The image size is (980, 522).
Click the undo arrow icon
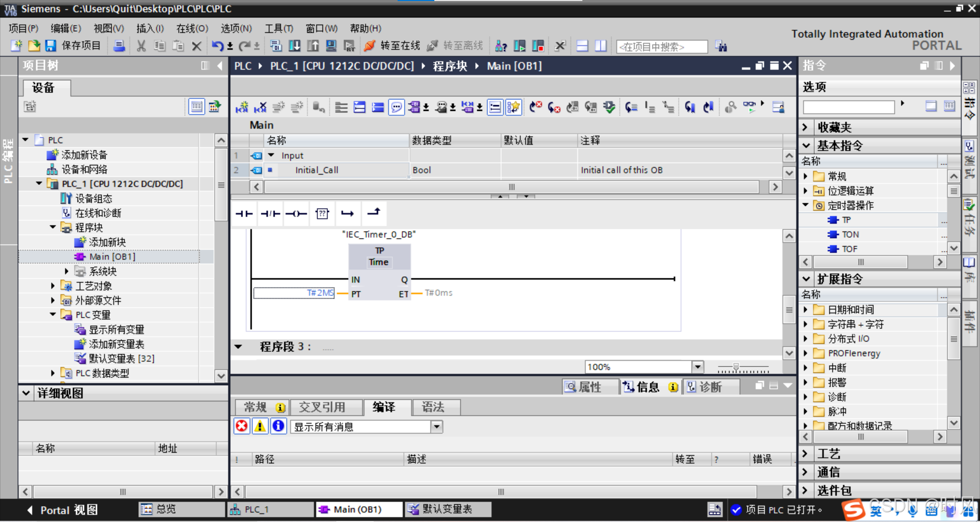pyautogui.click(x=218, y=46)
